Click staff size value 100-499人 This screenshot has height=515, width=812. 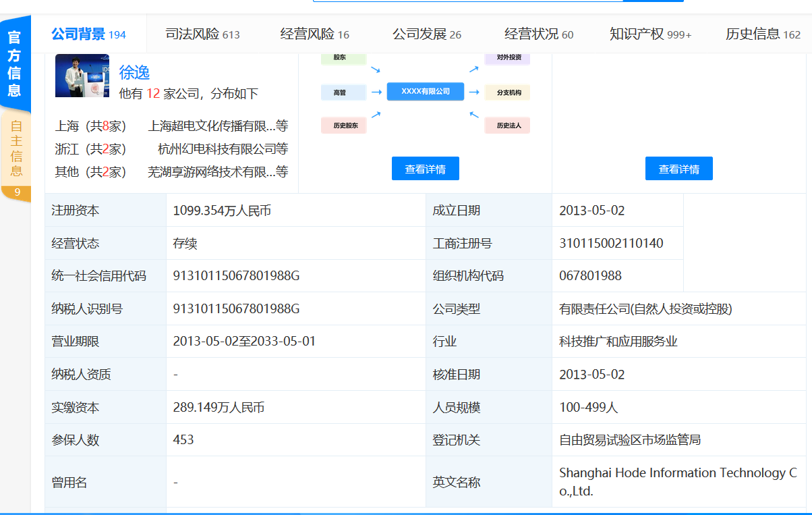tap(588, 407)
